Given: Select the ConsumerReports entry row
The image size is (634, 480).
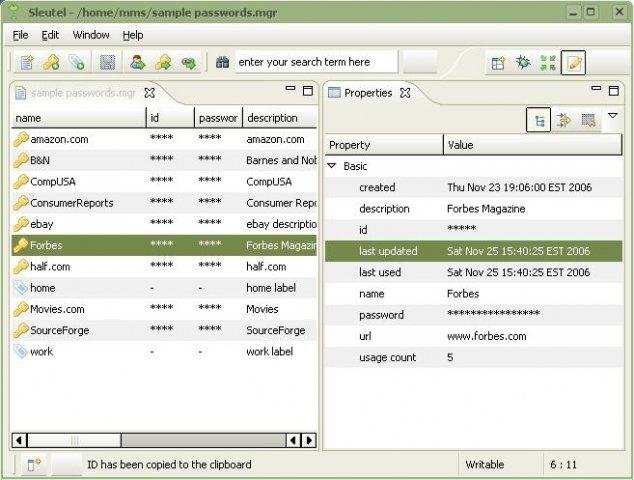Looking at the screenshot, I should (x=164, y=203).
